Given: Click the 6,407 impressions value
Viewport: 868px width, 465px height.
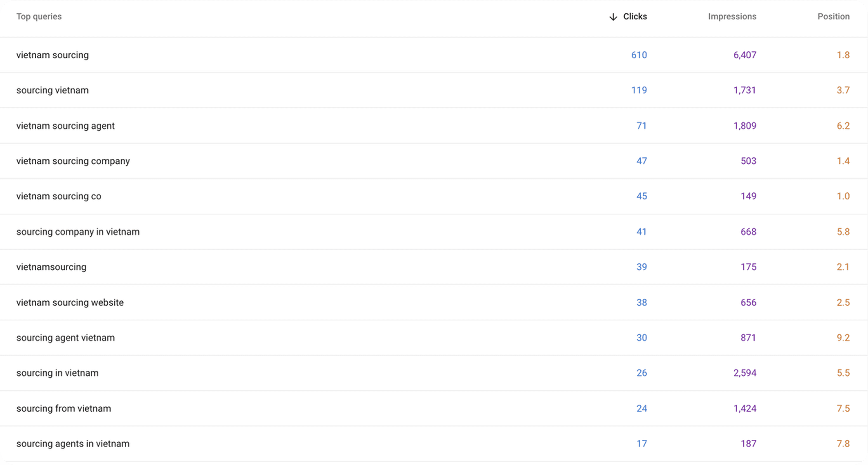Looking at the screenshot, I should point(745,55).
